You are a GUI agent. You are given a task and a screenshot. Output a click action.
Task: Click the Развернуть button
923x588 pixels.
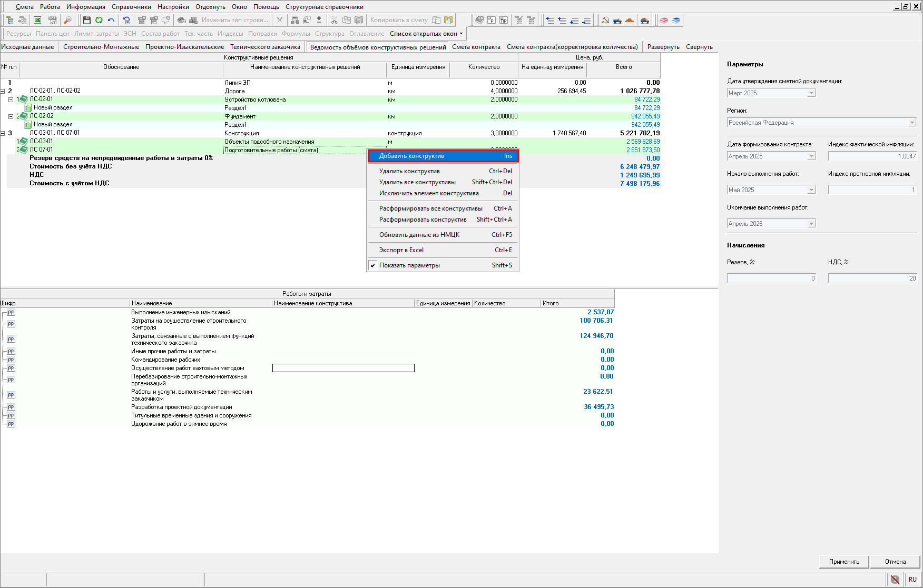point(663,47)
